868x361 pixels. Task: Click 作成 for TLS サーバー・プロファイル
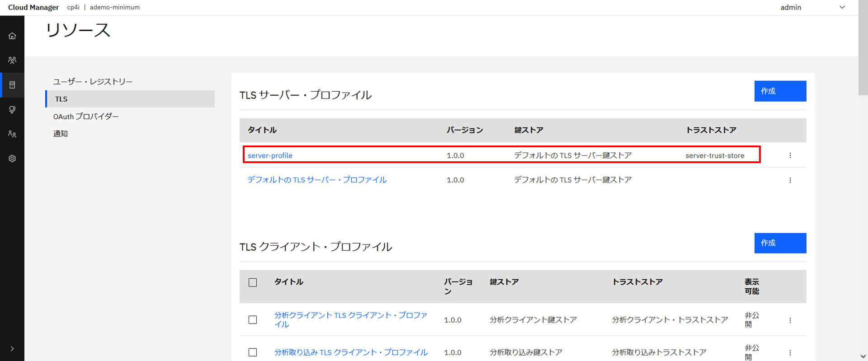(x=780, y=91)
